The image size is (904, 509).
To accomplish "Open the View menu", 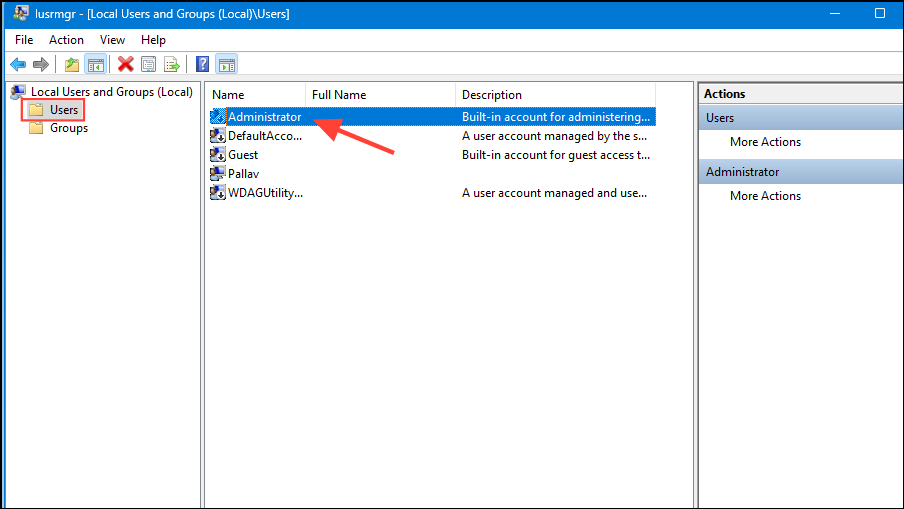I will 112,40.
